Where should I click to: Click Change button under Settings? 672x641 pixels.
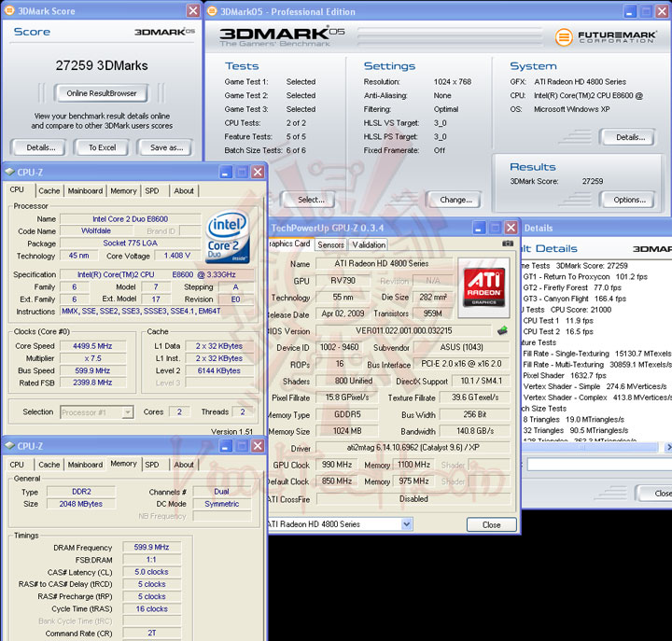(456, 200)
